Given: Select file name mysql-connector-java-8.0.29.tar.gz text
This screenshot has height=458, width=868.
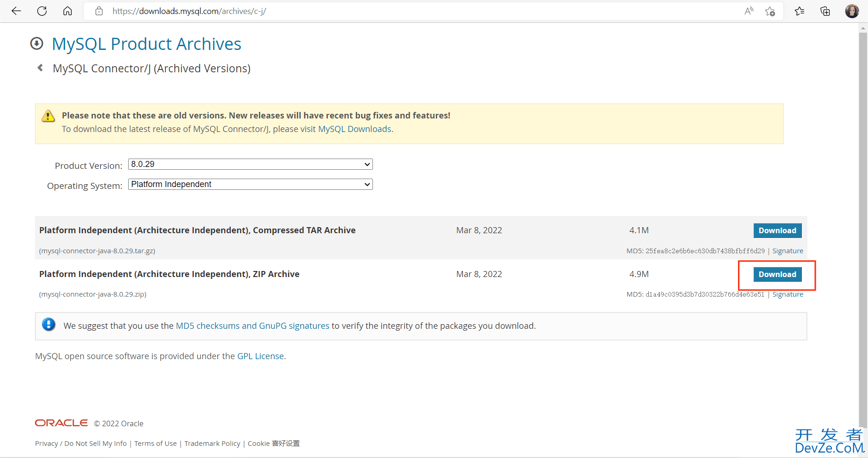Looking at the screenshot, I should click(97, 251).
